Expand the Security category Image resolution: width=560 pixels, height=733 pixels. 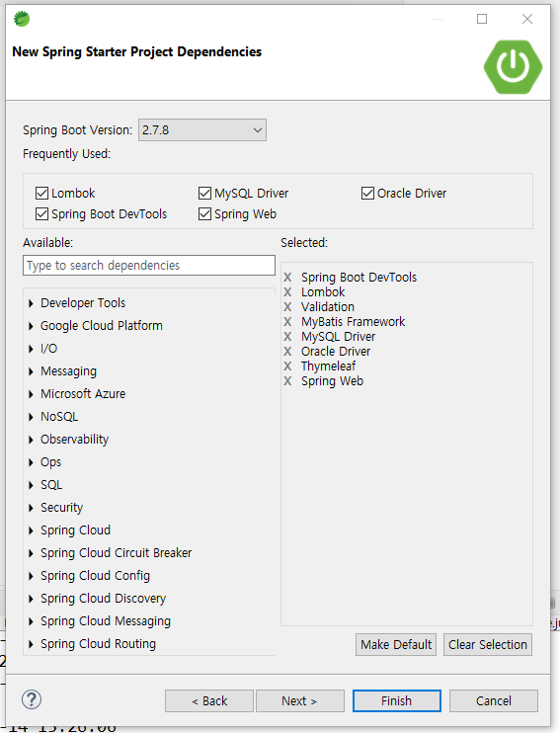coord(31,508)
